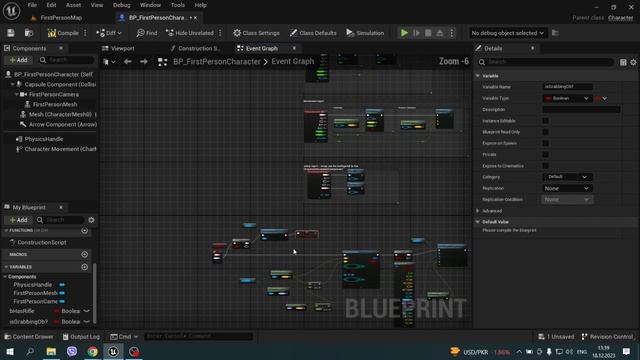
Task: Enable the Instance Editable checkbox
Action: [545, 121]
